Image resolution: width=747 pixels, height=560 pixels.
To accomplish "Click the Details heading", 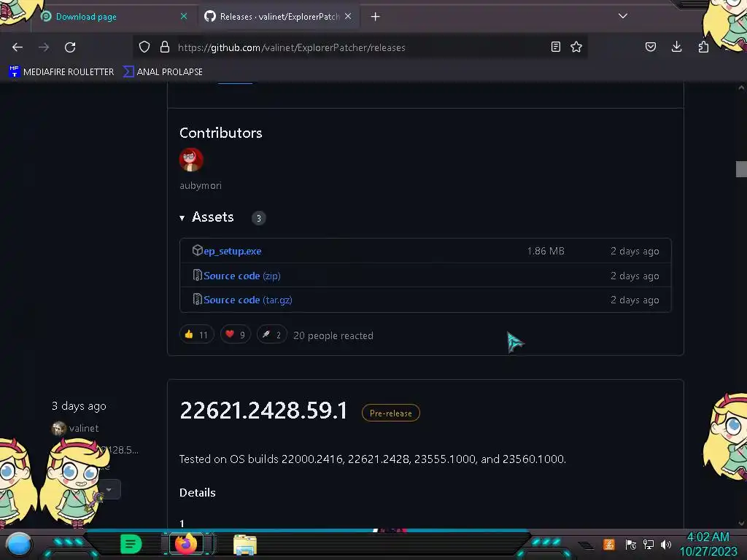I will [x=197, y=492].
